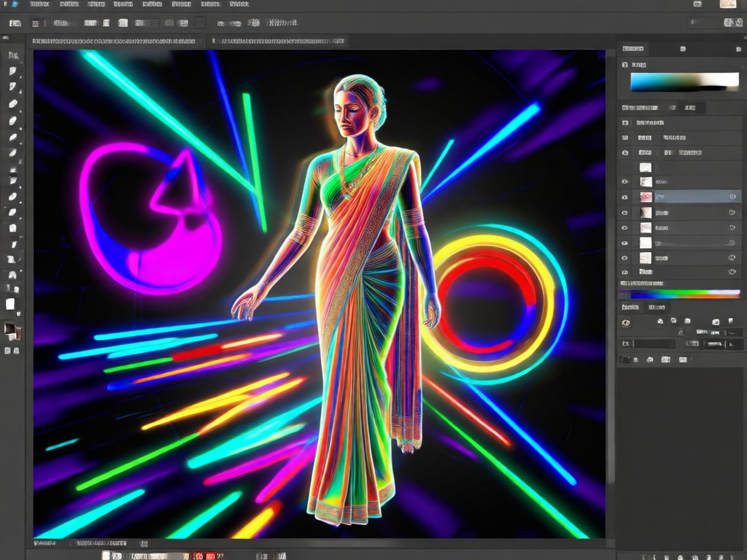Toggle eye icon of the bottom-most layer row

625,273
